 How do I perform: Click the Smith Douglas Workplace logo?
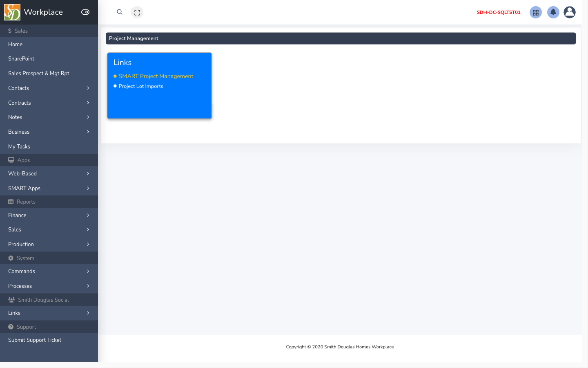click(12, 12)
